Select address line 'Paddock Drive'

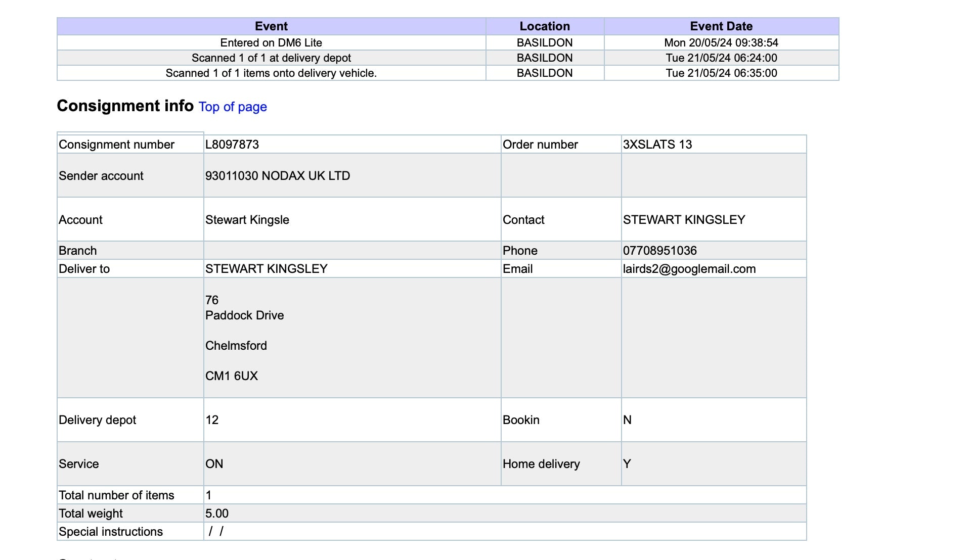click(245, 315)
